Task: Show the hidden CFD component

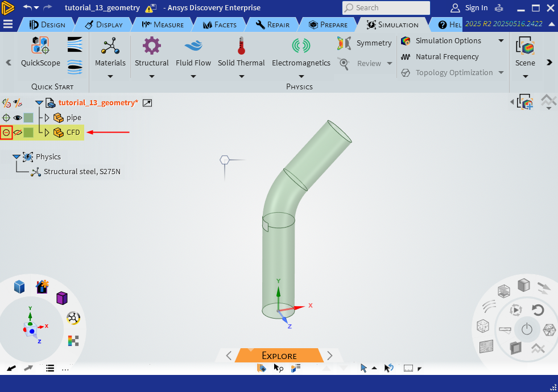Action: coord(17,133)
